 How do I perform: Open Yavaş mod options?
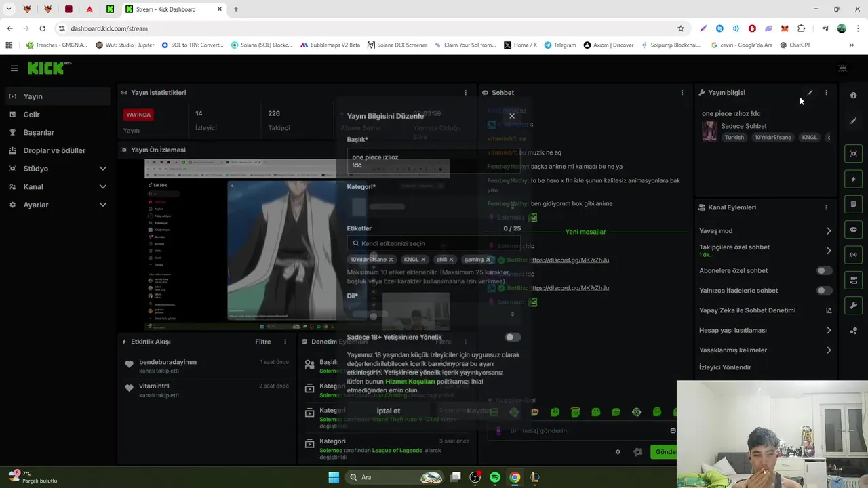tap(765, 231)
